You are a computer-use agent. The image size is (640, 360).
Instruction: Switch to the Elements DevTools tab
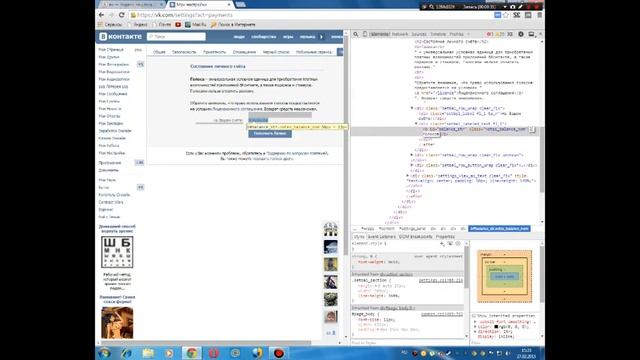tap(380, 34)
